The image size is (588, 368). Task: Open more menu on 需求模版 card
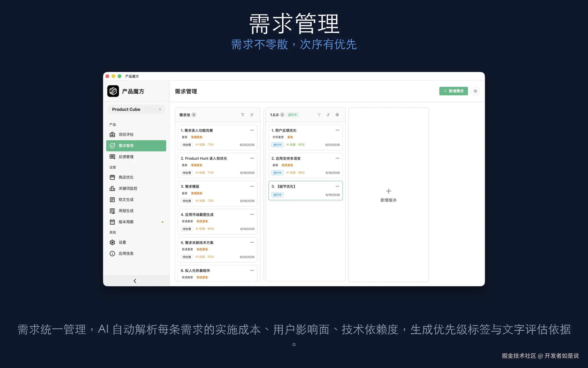coord(252,186)
